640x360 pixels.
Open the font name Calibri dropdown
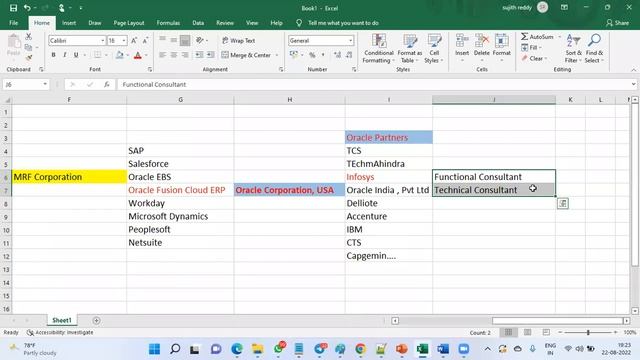pos(102,40)
